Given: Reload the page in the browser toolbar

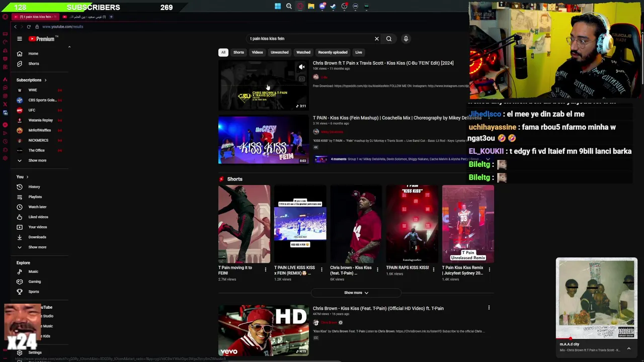Looking at the screenshot, I should [29, 27].
